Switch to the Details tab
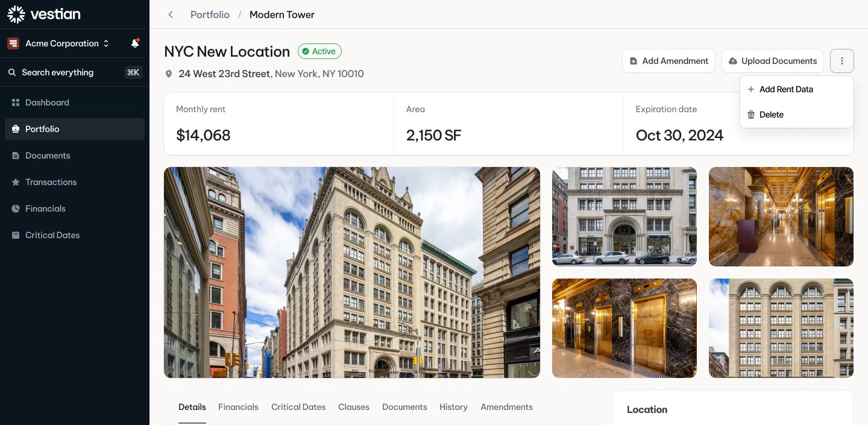 (192, 408)
